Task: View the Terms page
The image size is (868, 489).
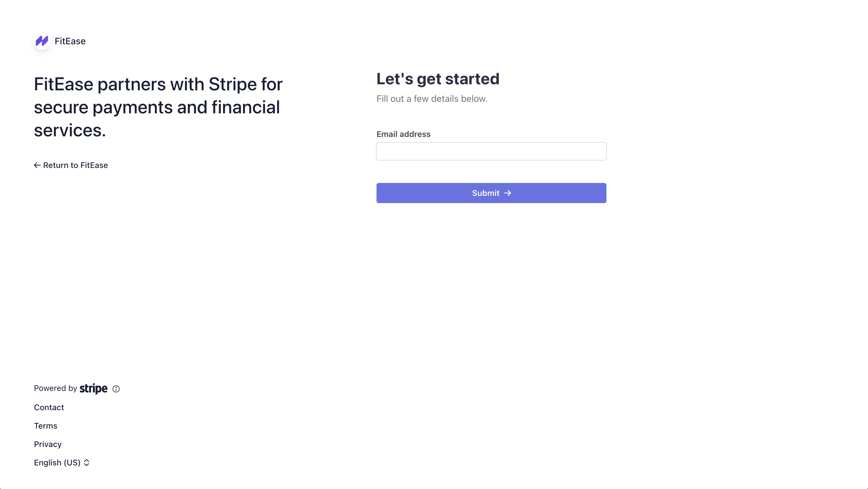Action: [45, 426]
